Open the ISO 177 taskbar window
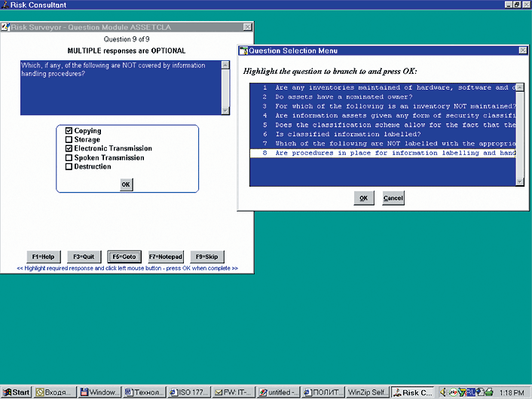 (x=189, y=392)
